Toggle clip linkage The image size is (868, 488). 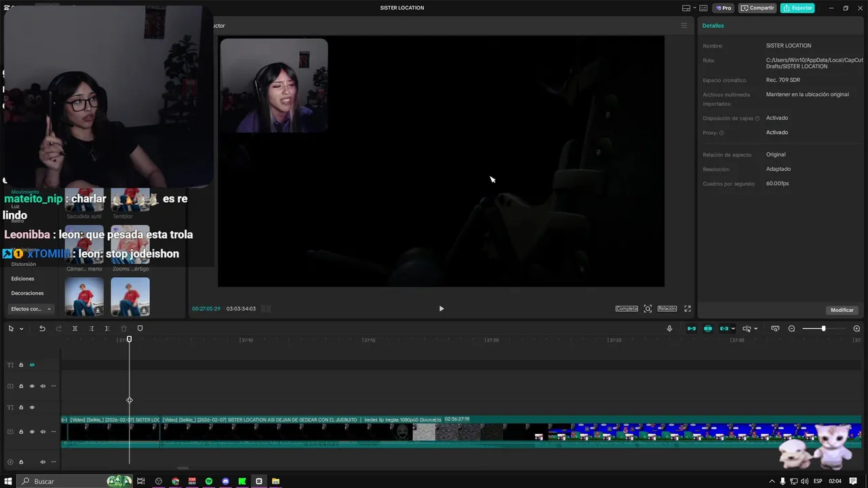(724, 329)
